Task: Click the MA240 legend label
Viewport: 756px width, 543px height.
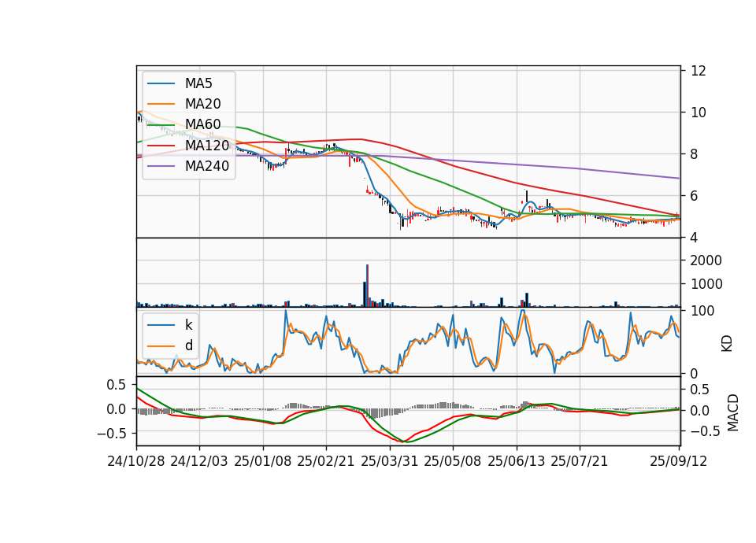Action: point(207,166)
